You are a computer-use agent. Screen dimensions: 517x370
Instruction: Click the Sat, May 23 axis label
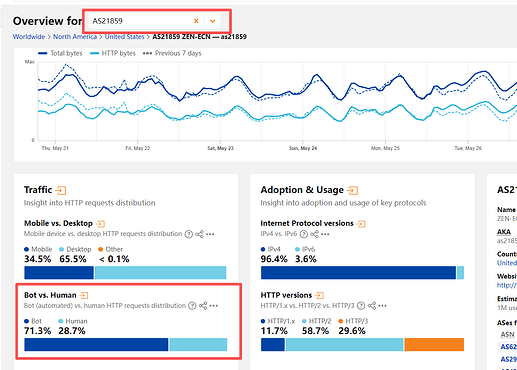point(220,148)
